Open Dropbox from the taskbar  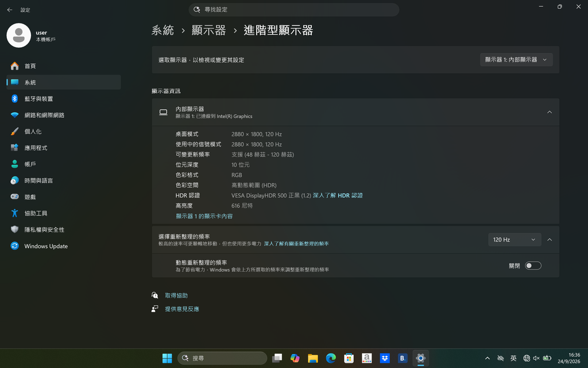click(385, 358)
